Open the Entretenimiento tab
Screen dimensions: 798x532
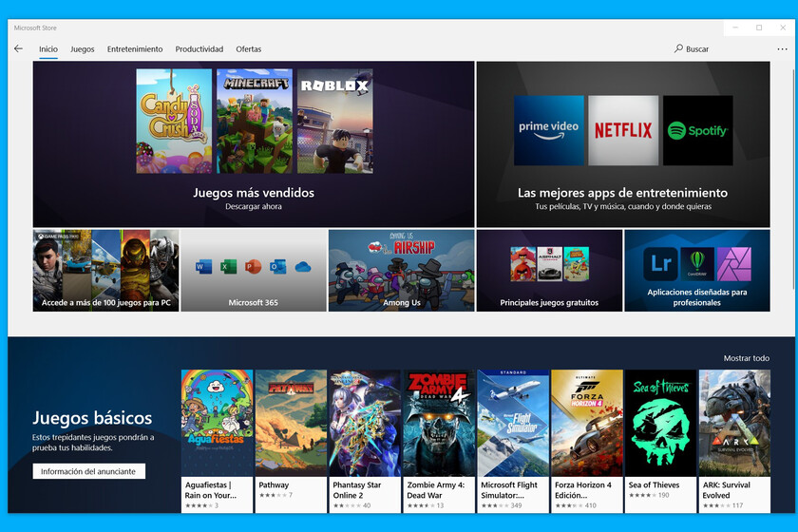click(135, 48)
